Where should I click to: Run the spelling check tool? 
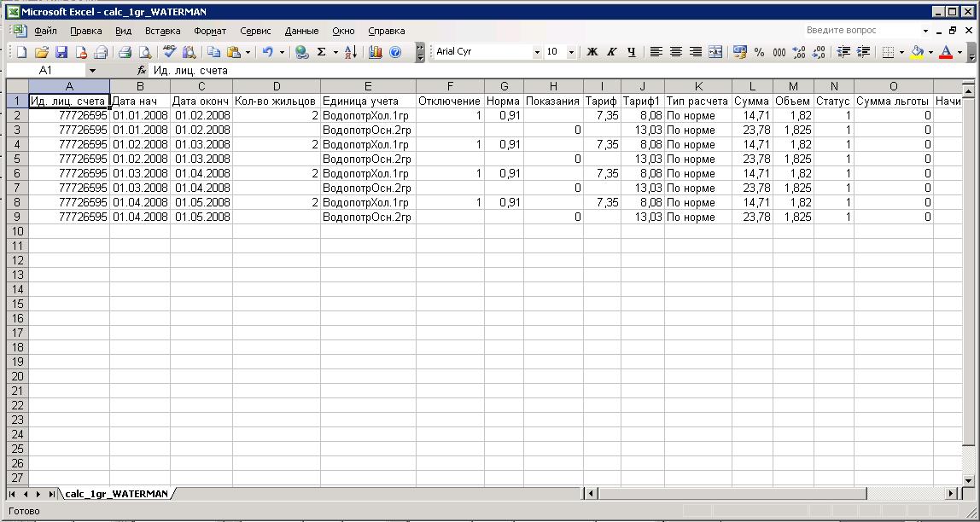170,52
